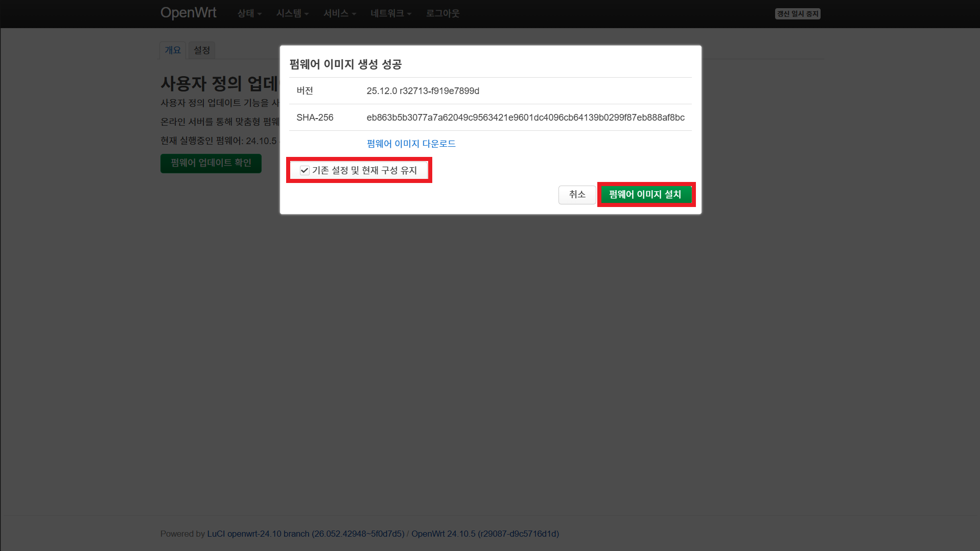
Task: Click the 펌웨어 이미지 다운로드 link
Action: pyautogui.click(x=411, y=144)
